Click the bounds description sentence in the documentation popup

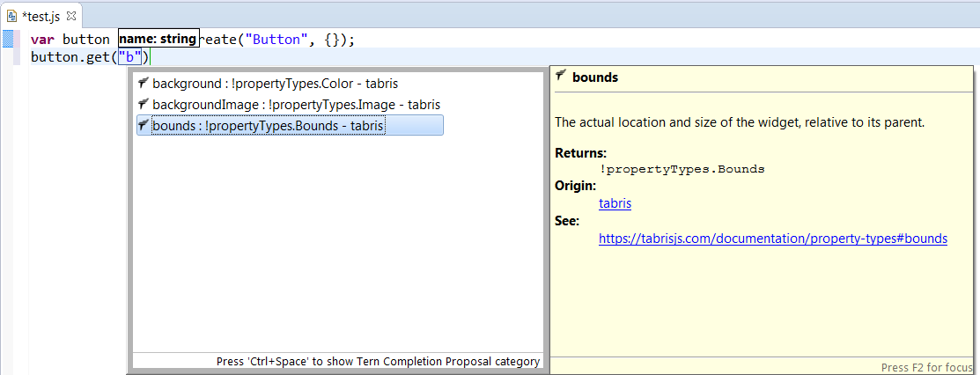(740, 123)
